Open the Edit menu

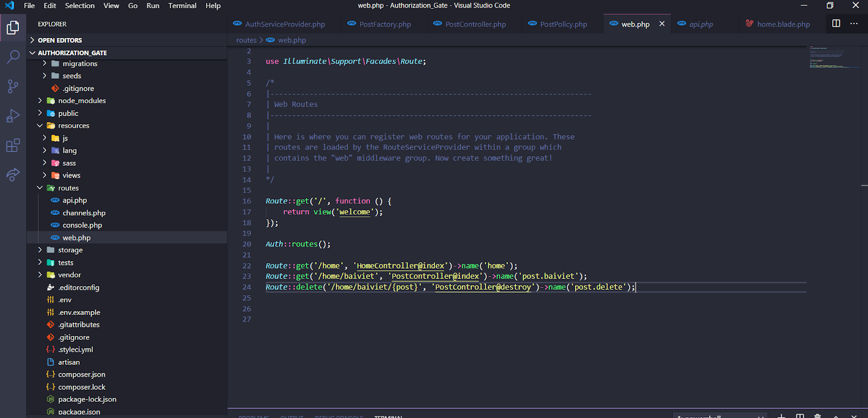(x=50, y=5)
